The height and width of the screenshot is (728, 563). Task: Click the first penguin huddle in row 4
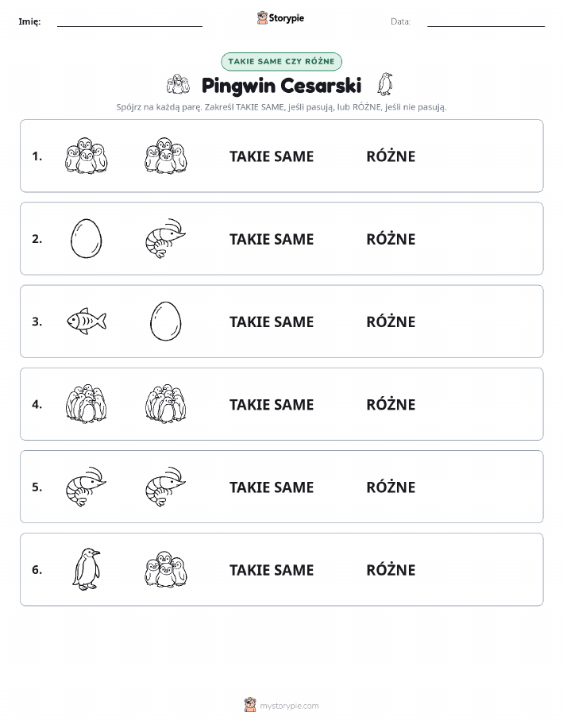point(86,403)
